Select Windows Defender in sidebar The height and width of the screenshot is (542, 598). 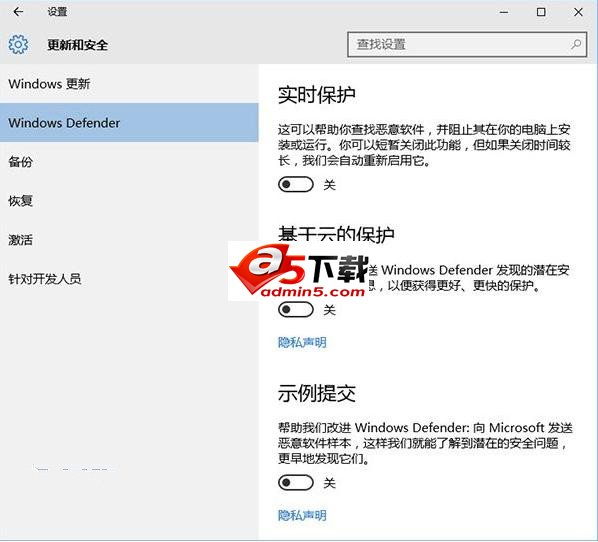pyautogui.click(x=129, y=122)
